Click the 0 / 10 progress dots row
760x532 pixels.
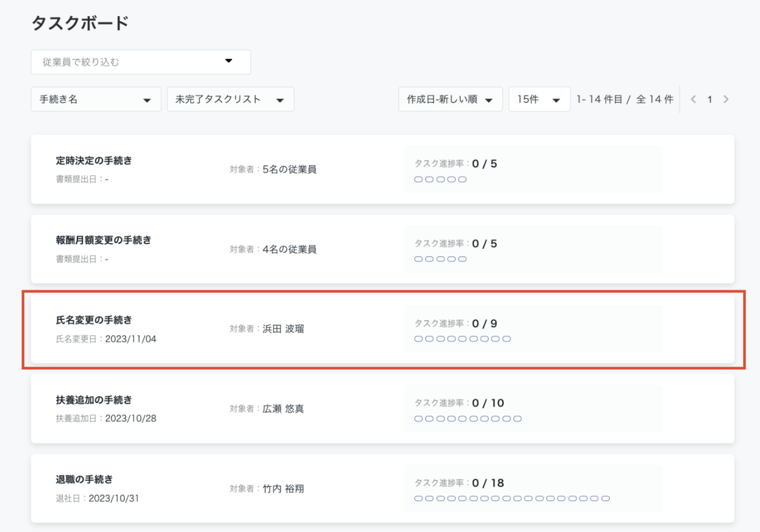tap(468, 418)
